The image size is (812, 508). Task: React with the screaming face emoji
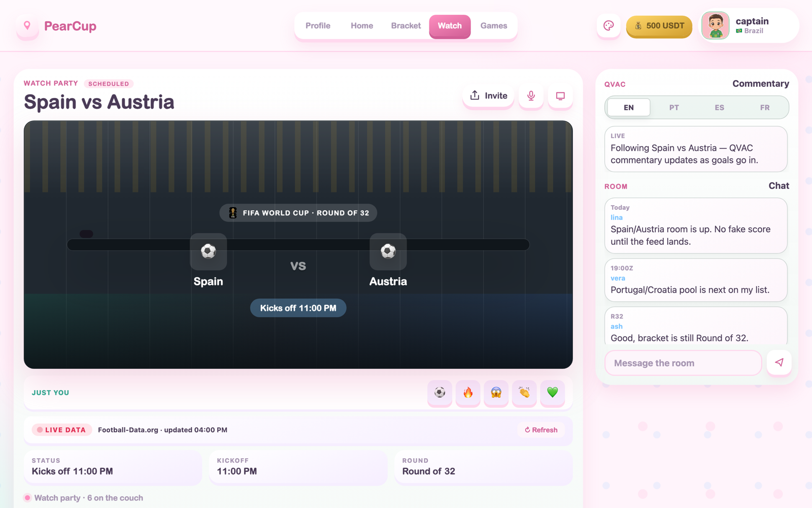(x=496, y=392)
